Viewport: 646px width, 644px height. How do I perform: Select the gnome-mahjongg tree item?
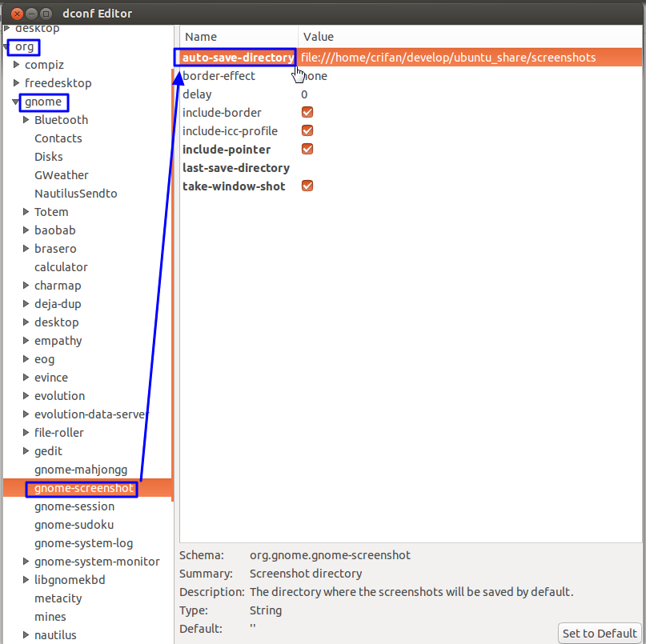(x=81, y=470)
